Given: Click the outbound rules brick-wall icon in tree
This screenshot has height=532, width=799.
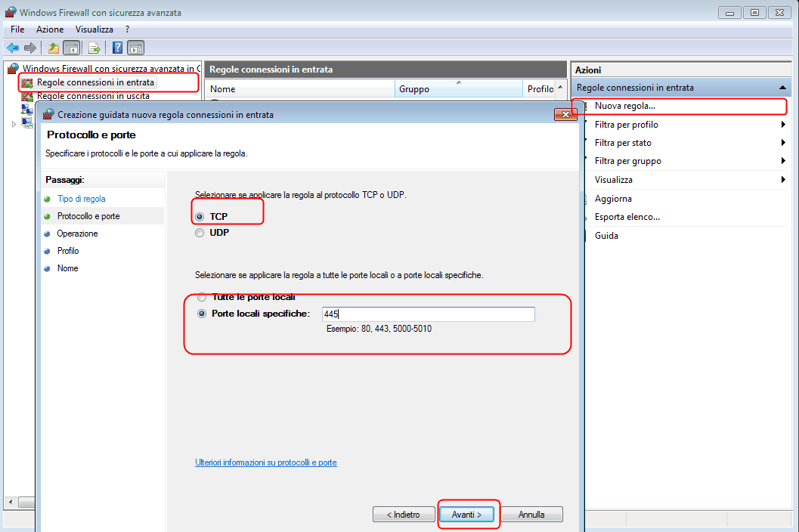Looking at the screenshot, I should [x=27, y=96].
